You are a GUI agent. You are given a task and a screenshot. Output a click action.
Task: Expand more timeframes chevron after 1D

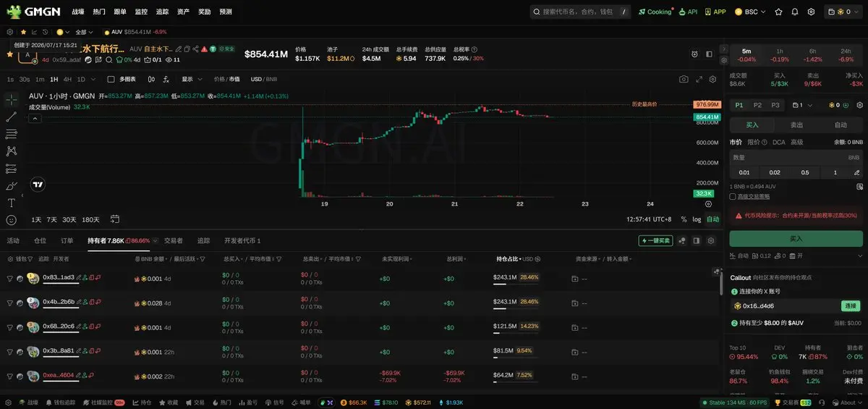point(93,79)
